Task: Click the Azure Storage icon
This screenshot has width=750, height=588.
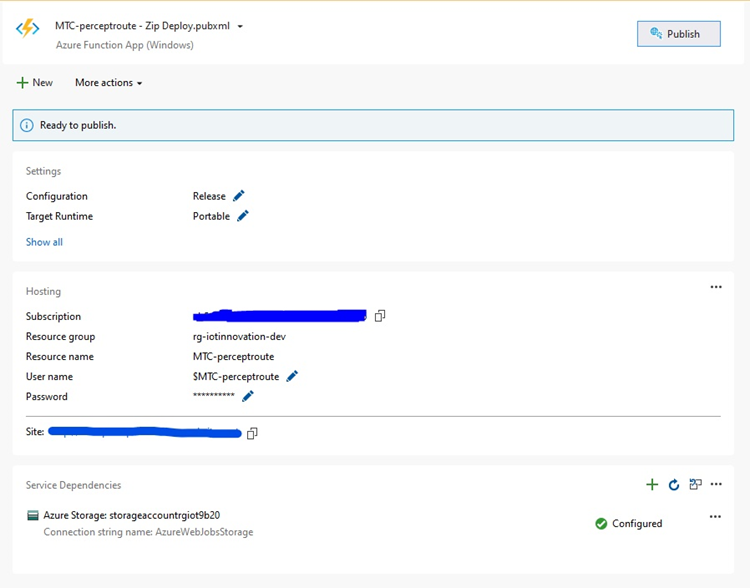Action: tap(33, 515)
